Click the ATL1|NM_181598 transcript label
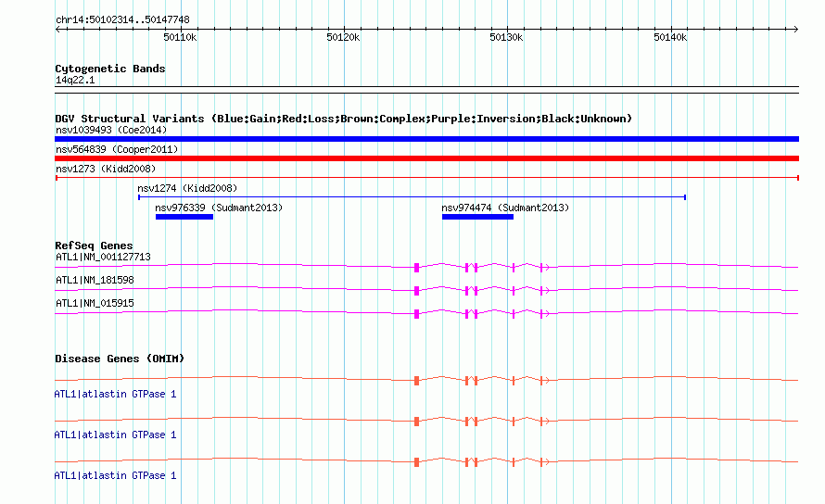This screenshot has height=504, width=825. coord(95,280)
